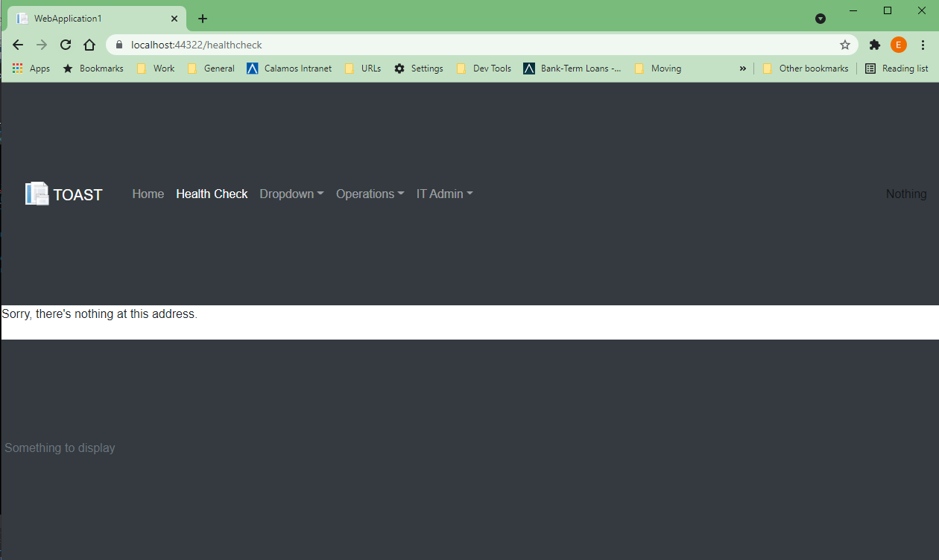Open the extensions puzzle icon
Image resolution: width=939 pixels, height=560 pixels.
pyautogui.click(x=874, y=45)
